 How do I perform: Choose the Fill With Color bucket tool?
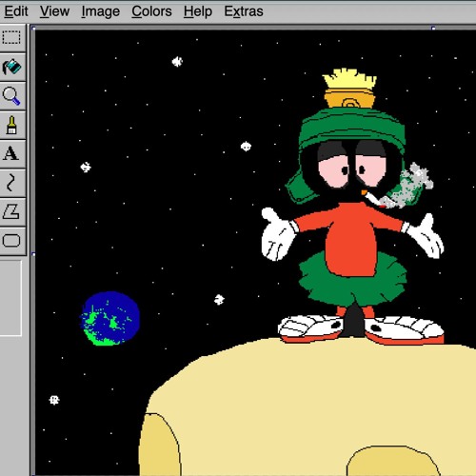pyautogui.click(x=11, y=67)
